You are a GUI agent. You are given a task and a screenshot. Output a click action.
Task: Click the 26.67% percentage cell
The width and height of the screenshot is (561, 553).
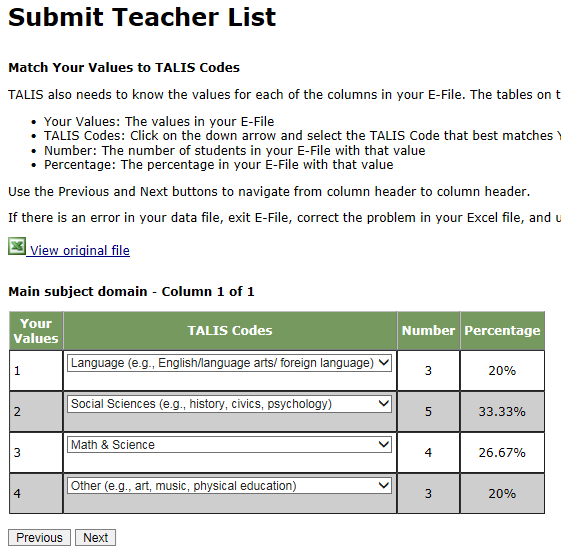502,452
